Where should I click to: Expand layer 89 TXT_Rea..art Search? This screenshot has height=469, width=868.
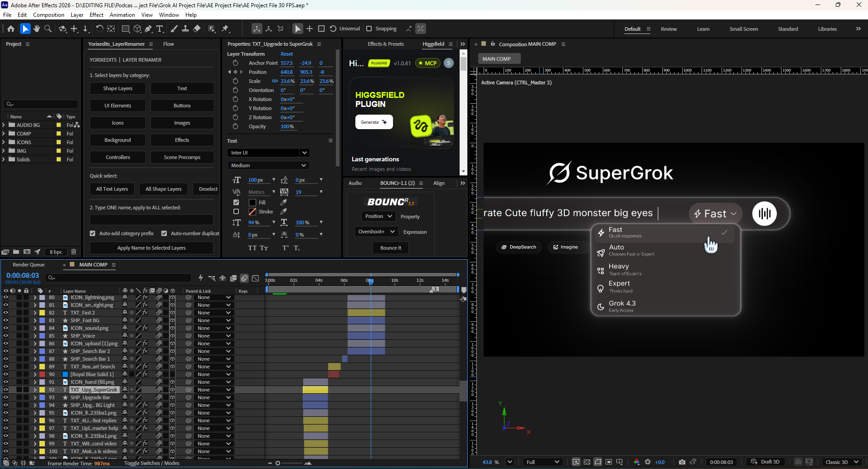35,367
